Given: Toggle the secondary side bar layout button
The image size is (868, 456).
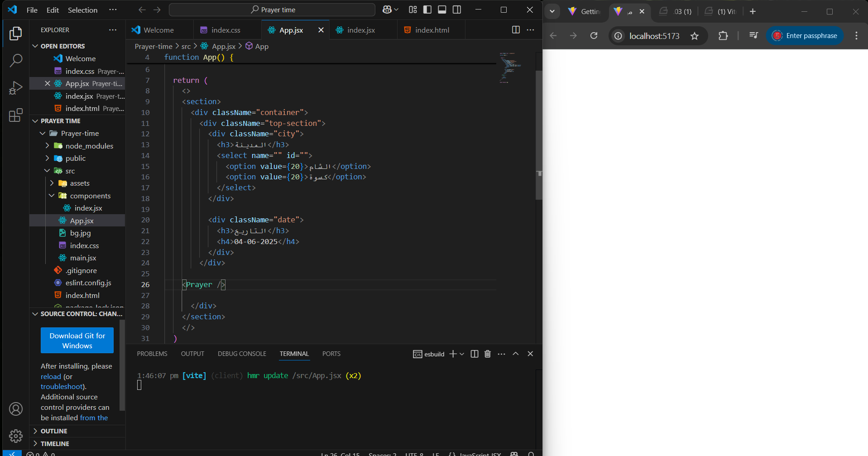Looking at the screenshot, I should click(x=457, y=10).
